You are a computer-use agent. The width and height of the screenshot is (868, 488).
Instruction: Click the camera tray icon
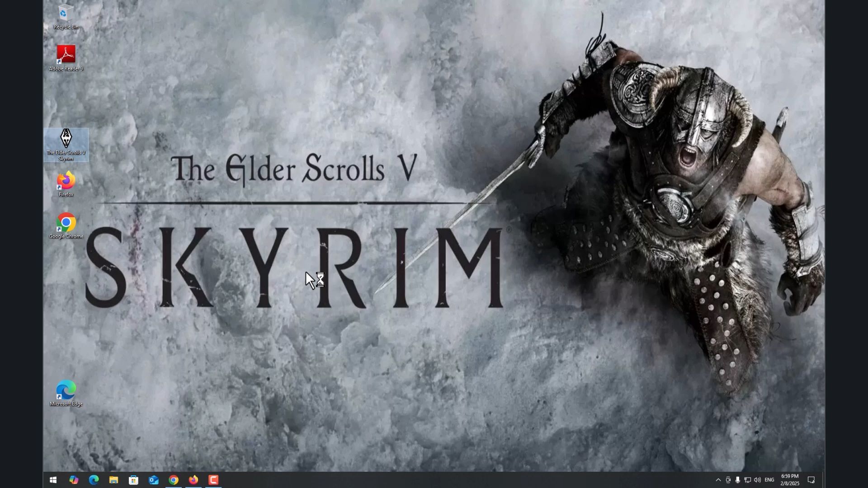728,480
